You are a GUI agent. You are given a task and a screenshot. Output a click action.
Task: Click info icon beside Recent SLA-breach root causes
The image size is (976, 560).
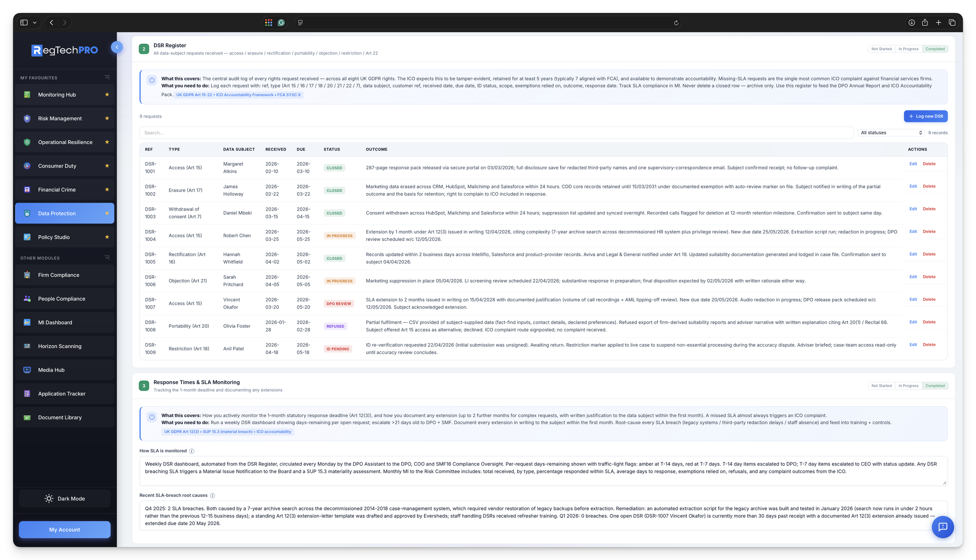tap(212, 496)
